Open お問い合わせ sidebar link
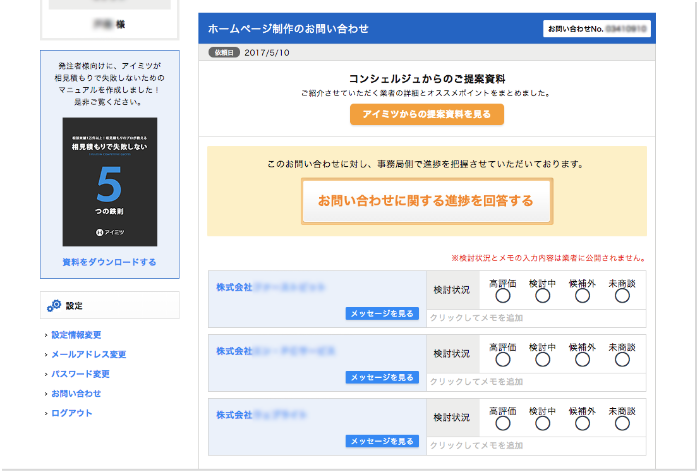This screenshot has height=471, width=697. tap(76, 394)
